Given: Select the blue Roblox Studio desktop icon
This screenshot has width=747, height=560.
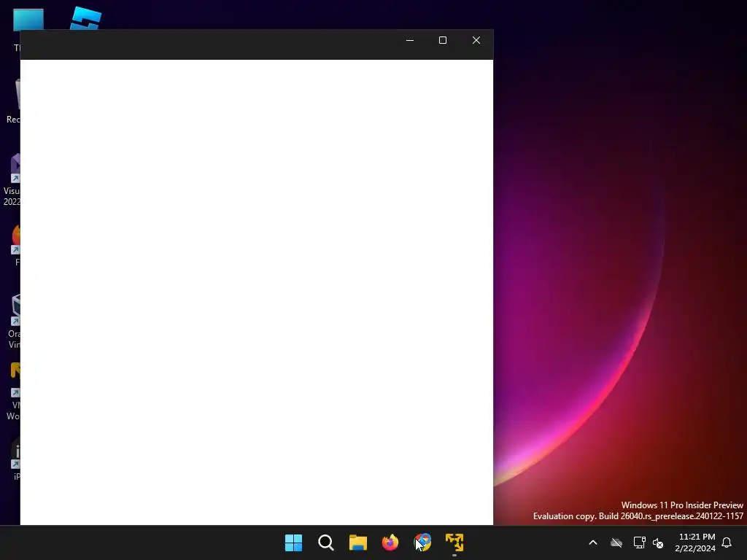Looking at the screenshot, I should pyautogui.click(x=86, y=18).
